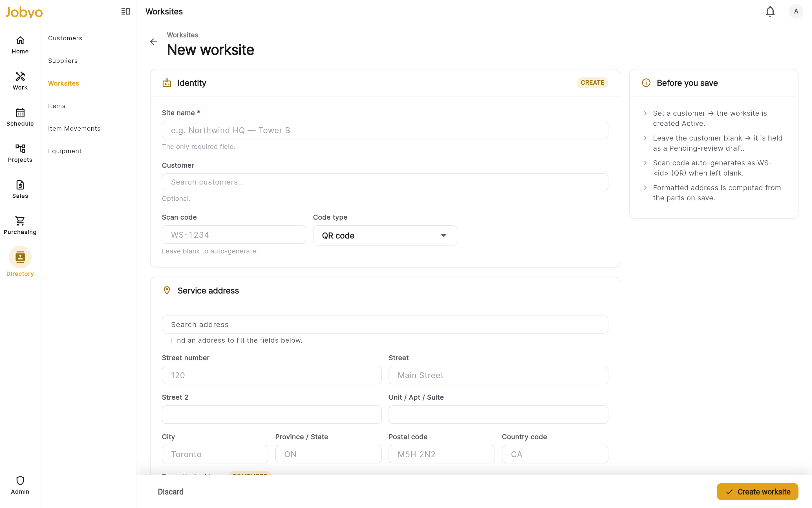The width and height of the screenshot is (812, 508).
Task: Click the Worksites breadcrumb link
Action: 182,35
